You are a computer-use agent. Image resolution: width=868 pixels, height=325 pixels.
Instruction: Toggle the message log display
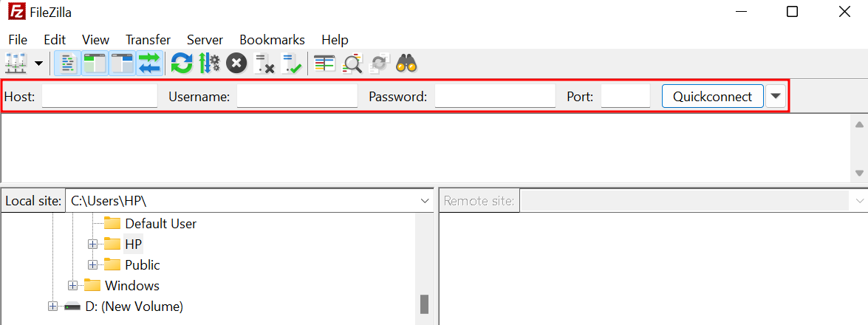click(x=67, y=64)
